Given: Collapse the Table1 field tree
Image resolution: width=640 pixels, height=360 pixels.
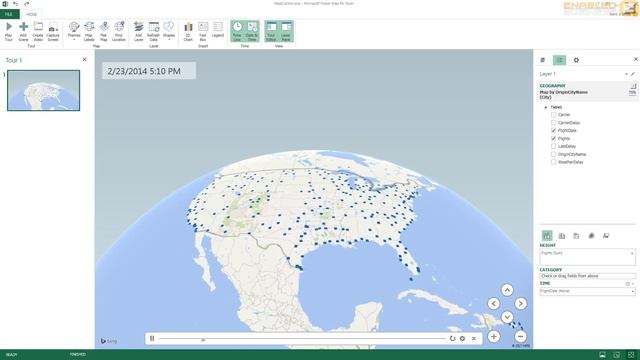Looking at the screenshot, I should tap(546, 107).
